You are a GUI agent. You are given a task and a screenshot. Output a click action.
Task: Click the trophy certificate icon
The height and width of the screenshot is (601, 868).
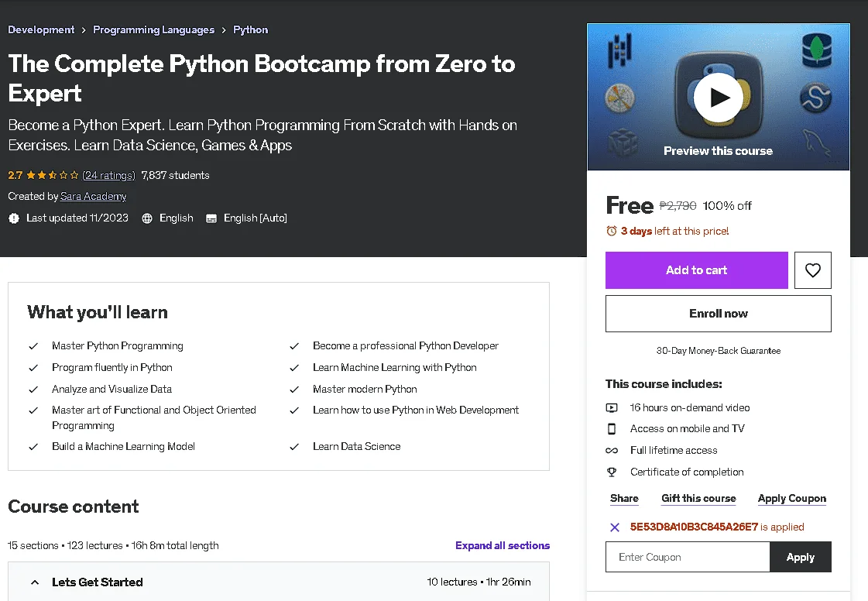612,472
